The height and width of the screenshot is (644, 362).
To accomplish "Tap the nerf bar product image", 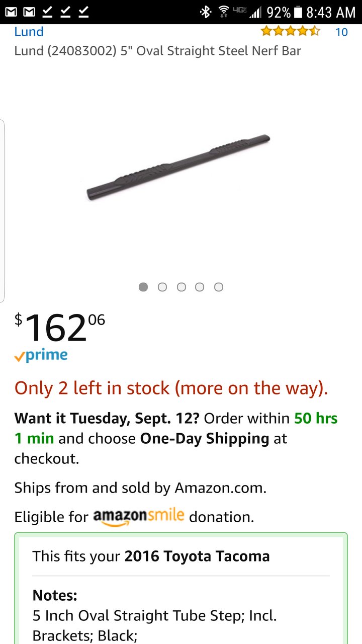I will [178, 168].
